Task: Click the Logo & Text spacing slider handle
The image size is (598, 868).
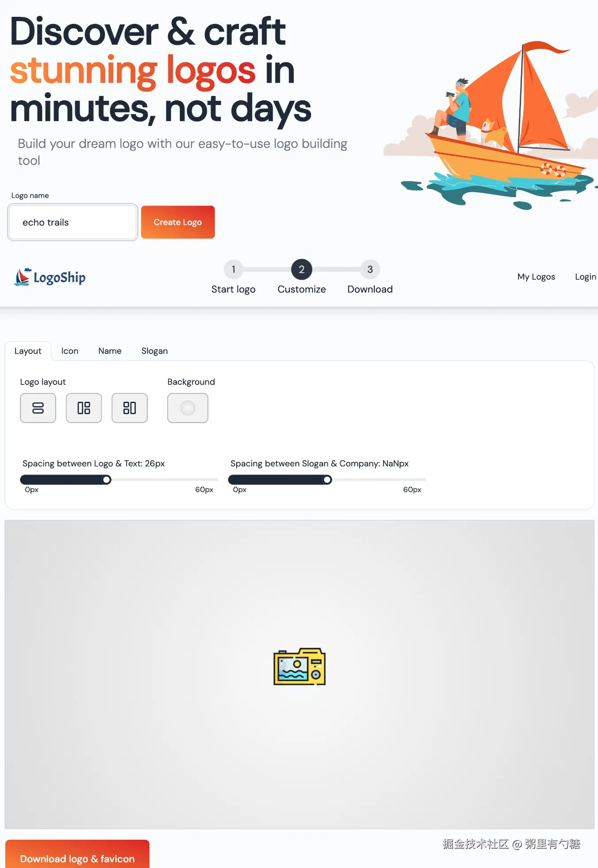Action: point(107,480)
